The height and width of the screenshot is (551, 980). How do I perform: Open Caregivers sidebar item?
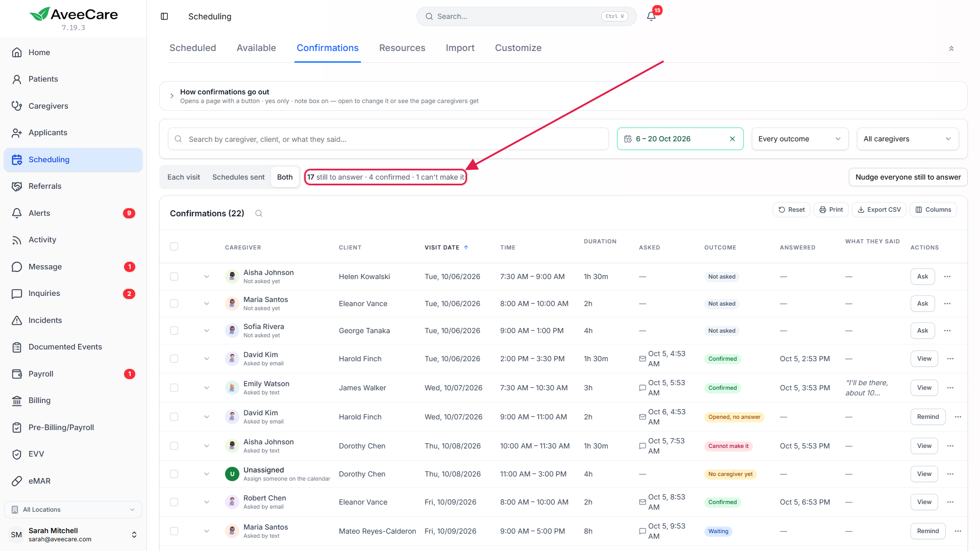click(x=73, y=106)
